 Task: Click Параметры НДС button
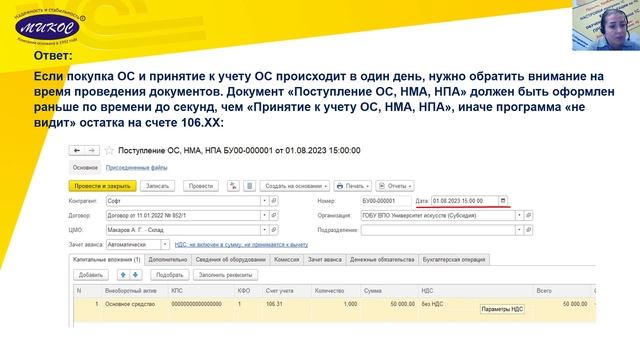(x=502, y=309)
